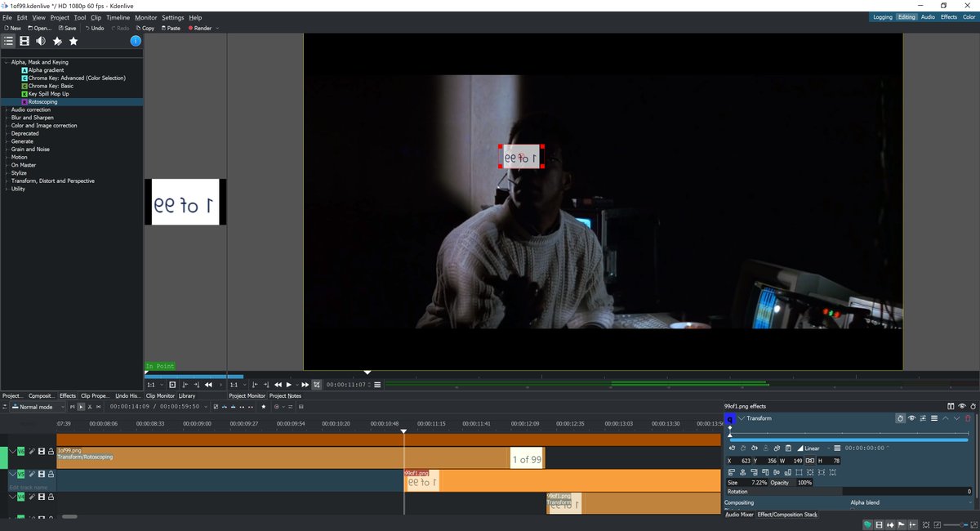Show audio effects filter icon

coord(41,41)
